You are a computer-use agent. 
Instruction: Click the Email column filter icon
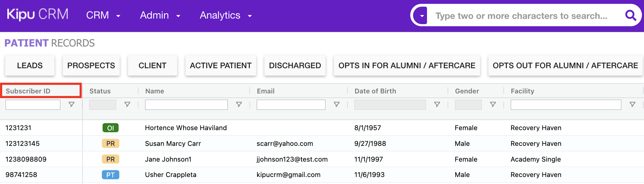coord(337,105)
